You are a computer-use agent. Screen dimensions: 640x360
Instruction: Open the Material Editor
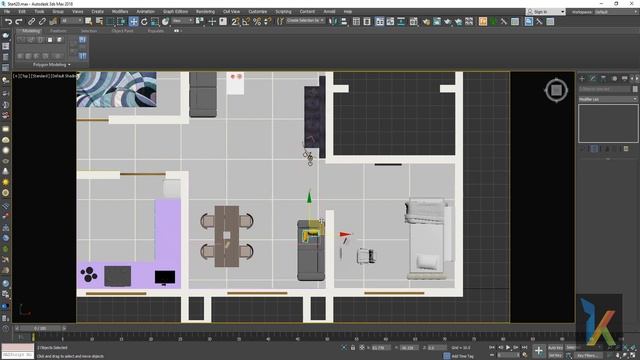point(413,21)
